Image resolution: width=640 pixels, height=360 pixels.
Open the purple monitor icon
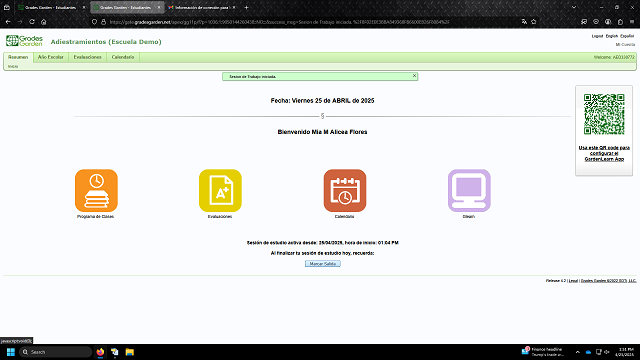(469, 191)
